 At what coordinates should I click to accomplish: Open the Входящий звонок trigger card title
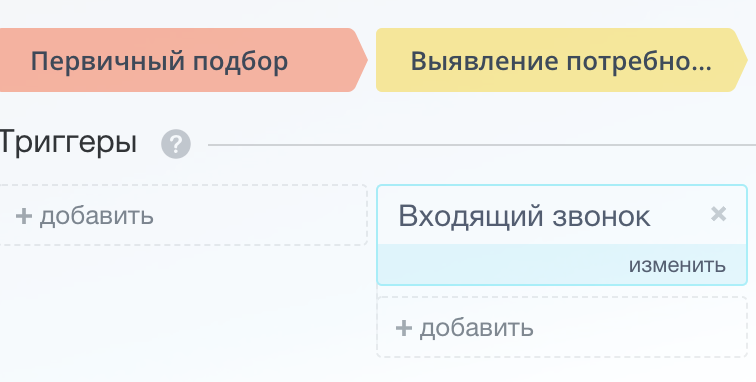click(524, 216)
